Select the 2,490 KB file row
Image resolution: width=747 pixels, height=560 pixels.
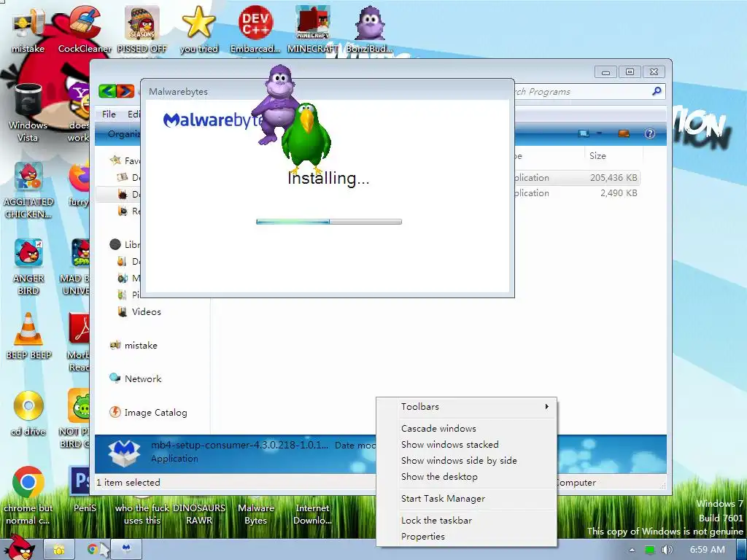[576, 192]
